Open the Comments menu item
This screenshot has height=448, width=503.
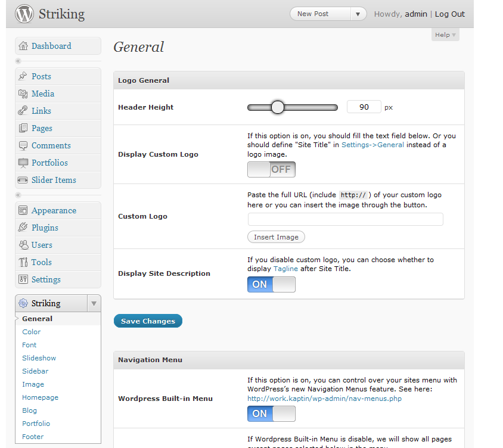[x=58, y=145]
